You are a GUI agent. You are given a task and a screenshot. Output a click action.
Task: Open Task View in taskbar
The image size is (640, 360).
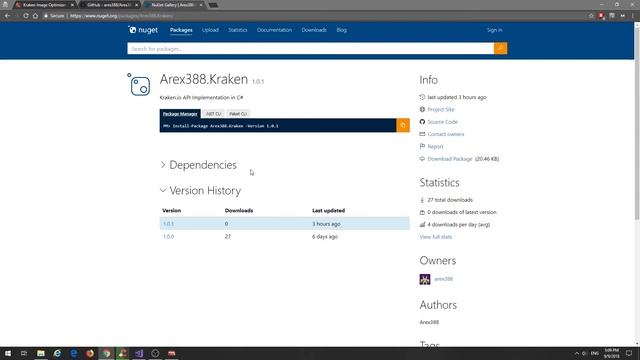[24, 353]
